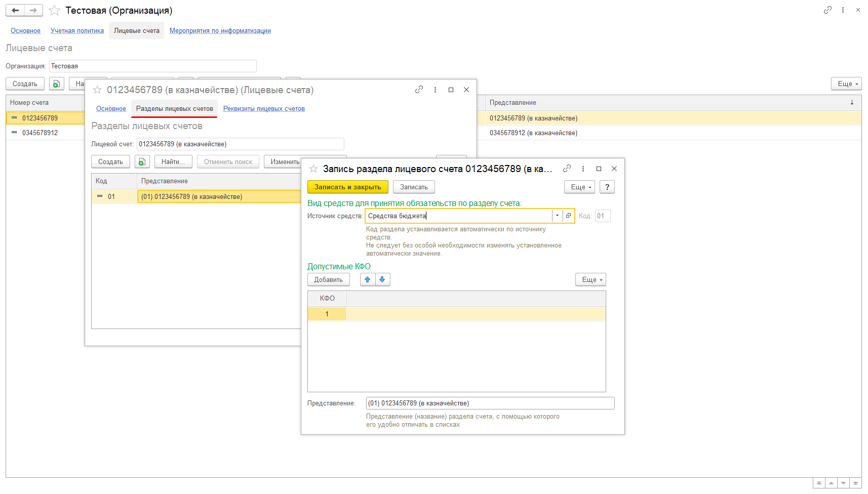868x494 pixels.
Task: Save the record with the Записать button
Action: 414,187
